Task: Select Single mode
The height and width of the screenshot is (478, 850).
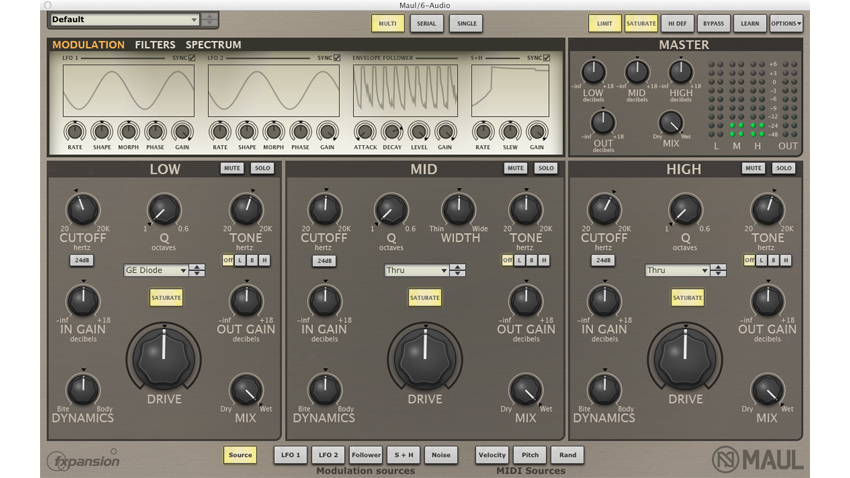Action: coord(466,23)
